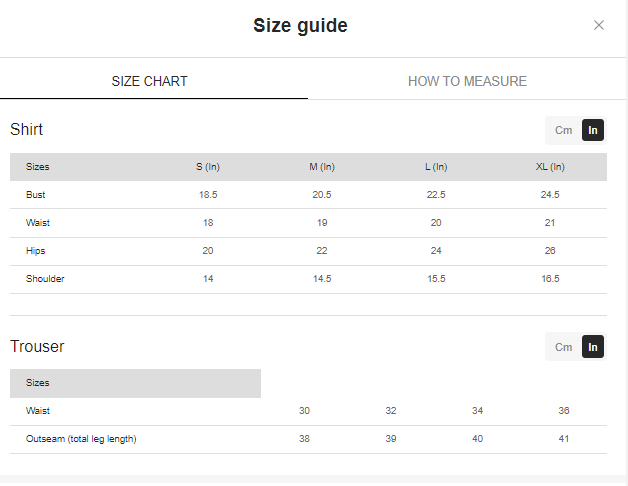Click the XL (In) column header
This screenshot has width=628, height=486.
(x=550, y=167)
